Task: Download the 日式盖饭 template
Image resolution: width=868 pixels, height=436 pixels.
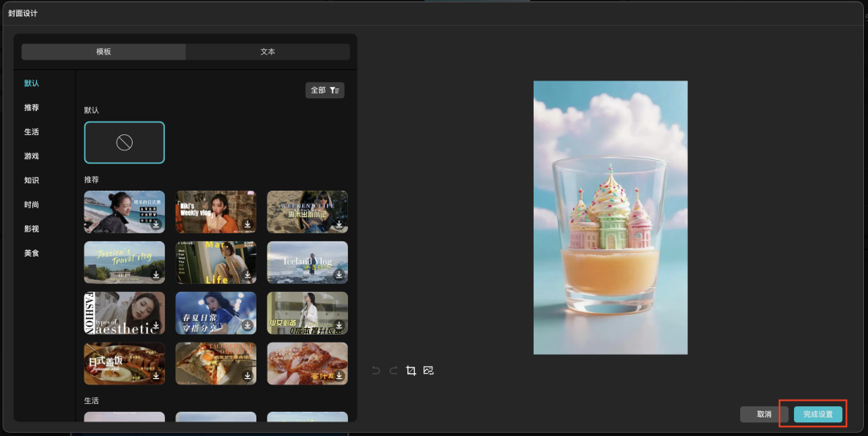Action: [x=156, y=376]
